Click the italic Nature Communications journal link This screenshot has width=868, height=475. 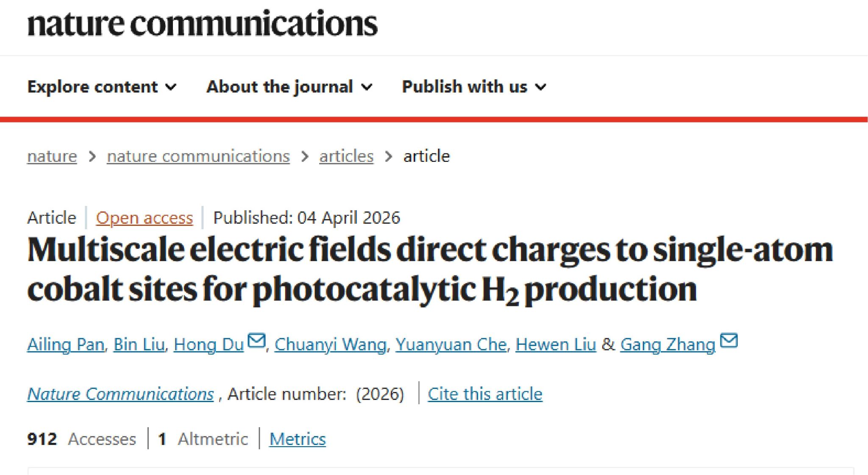coord(120,394)
